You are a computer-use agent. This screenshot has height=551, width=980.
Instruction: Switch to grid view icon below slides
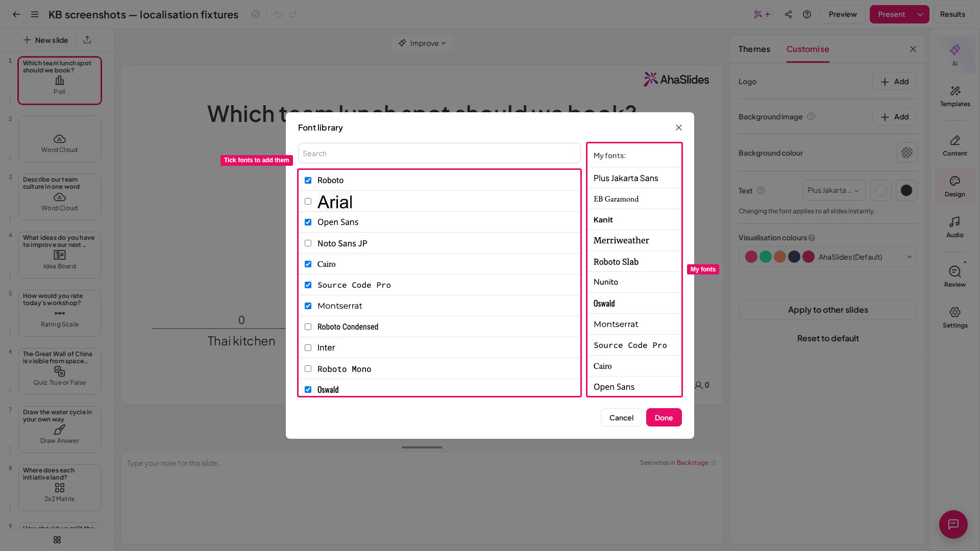click(x=57, y=540)
